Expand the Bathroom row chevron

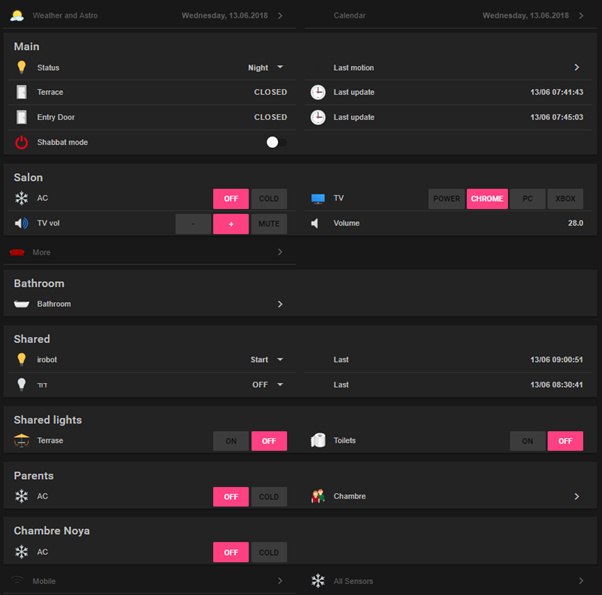(x=280, y=304)
